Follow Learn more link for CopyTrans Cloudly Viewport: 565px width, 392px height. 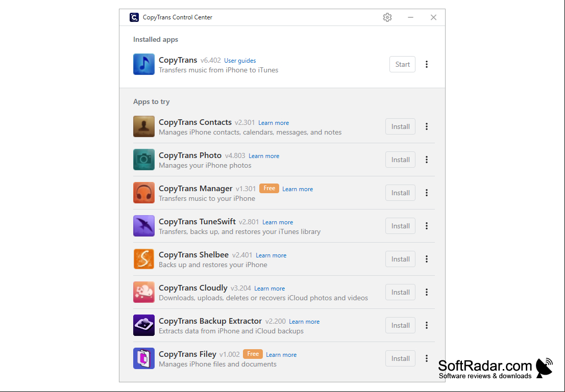click(x=269, y=289)
